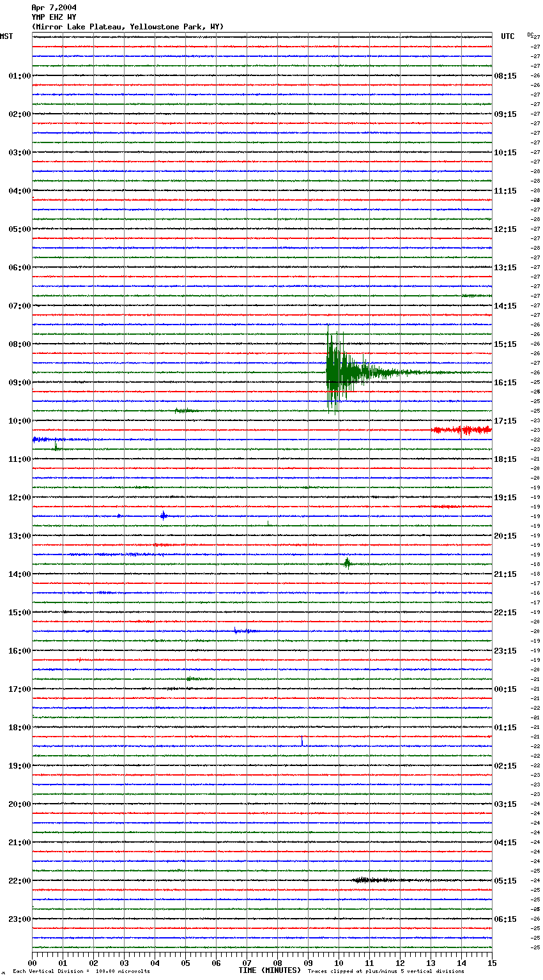Select the 06:15 UTC time label
Image resolution: width=543 pixels, height=980 pixels.
pyautogui.click(x=505, y=919)
